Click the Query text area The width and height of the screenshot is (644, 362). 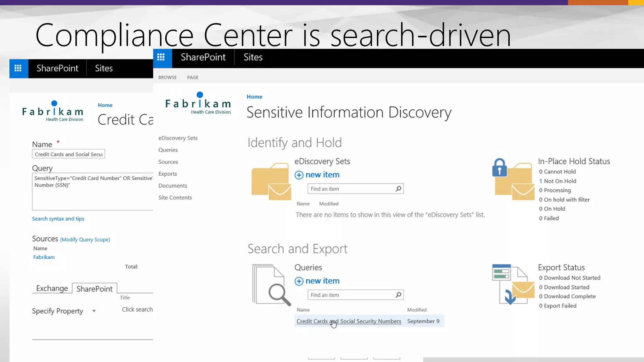pyautogui.click(x=92, y=192)
